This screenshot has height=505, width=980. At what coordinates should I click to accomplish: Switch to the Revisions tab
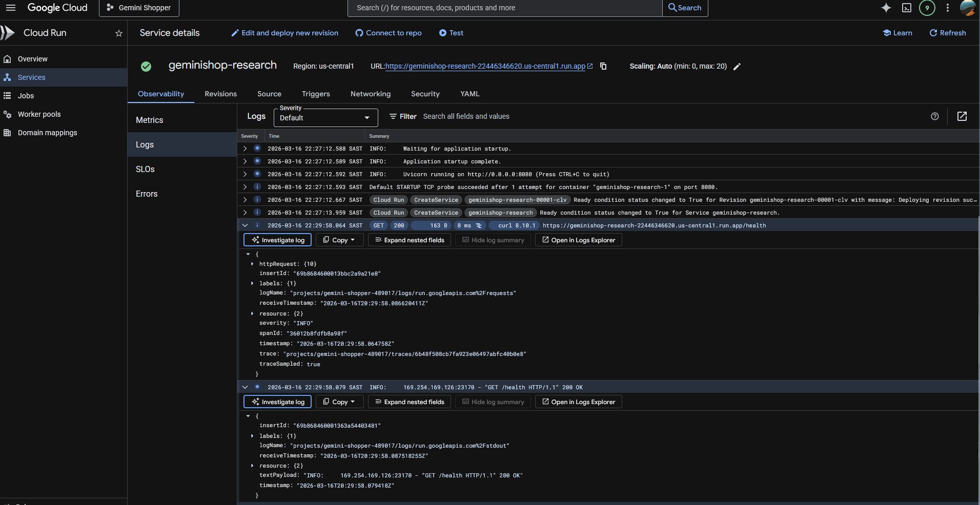(x=220, y=94)
